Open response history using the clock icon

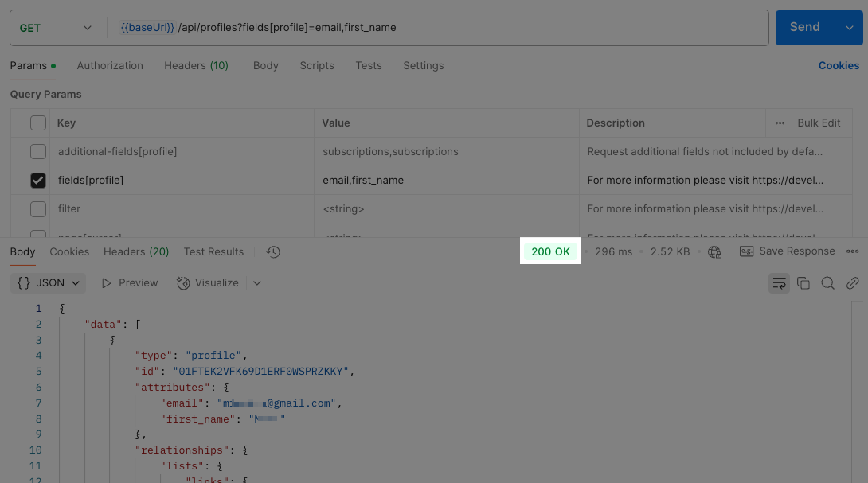pos(272,251)
